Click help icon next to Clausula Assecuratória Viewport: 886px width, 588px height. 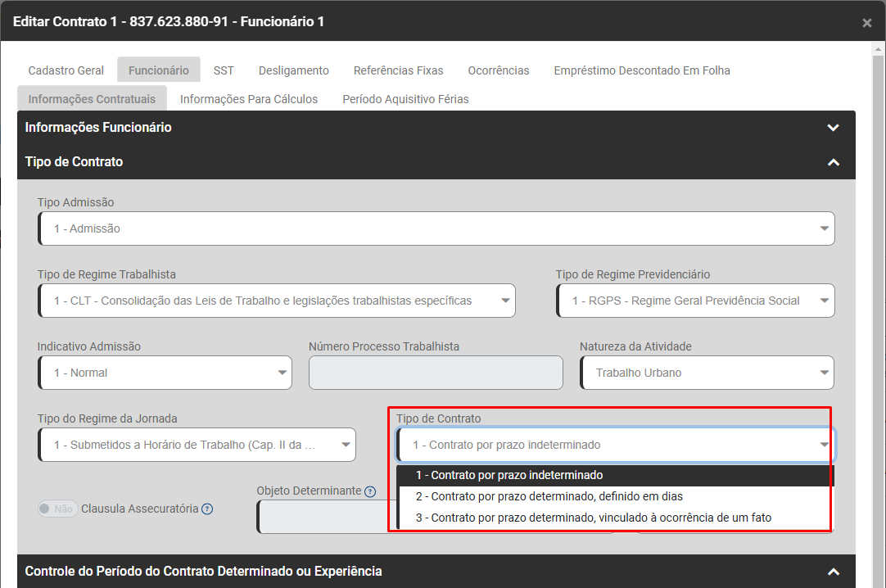pos(207,509)
